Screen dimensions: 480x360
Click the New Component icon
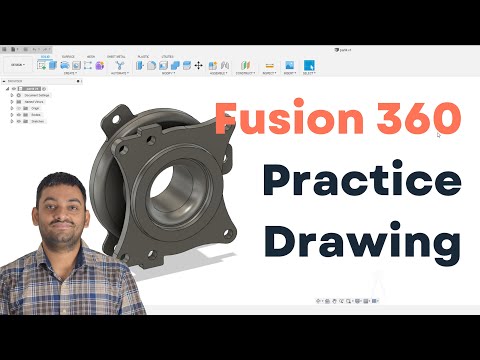coord(213,65)
